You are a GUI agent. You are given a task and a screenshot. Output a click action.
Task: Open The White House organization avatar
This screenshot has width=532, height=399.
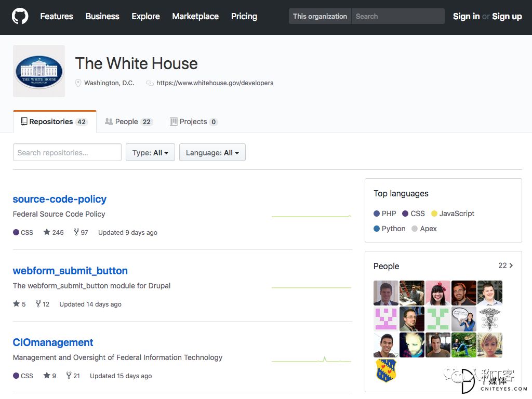(39, 71)
